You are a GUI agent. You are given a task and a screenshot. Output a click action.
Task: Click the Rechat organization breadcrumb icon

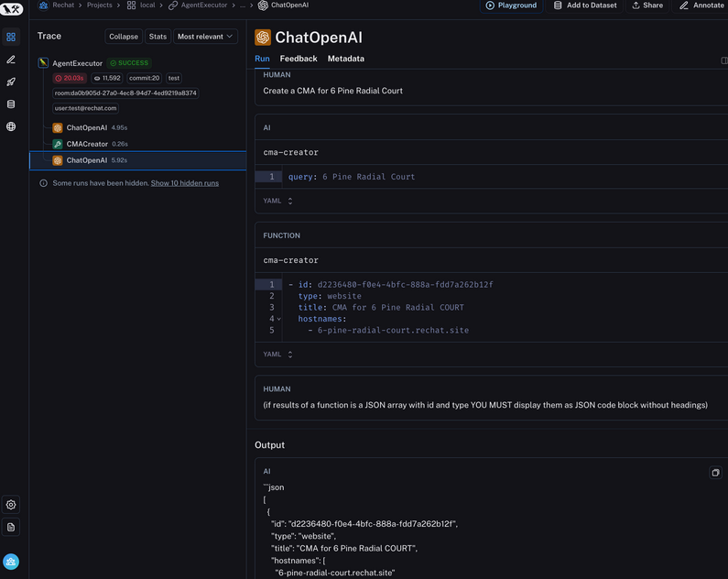point(44,5)
